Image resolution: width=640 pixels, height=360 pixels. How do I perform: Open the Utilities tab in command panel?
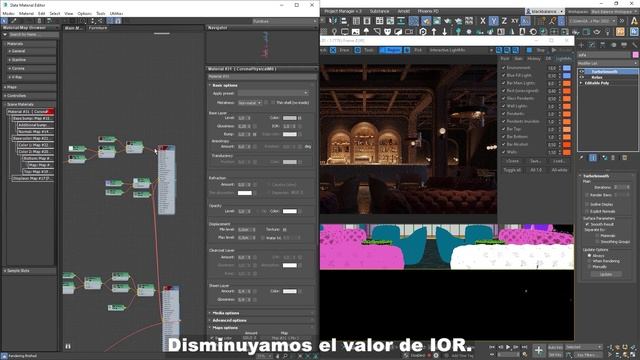pos(635,44)
